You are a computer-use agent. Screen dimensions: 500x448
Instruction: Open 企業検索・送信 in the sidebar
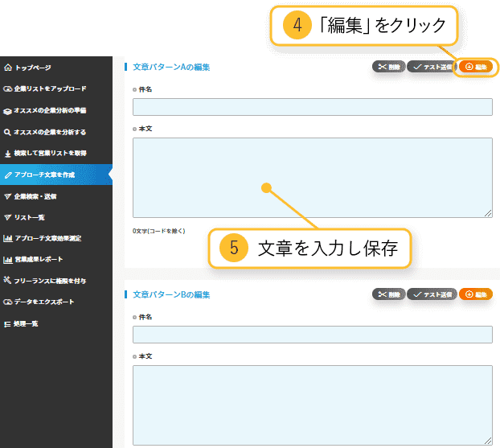(30, 196)
